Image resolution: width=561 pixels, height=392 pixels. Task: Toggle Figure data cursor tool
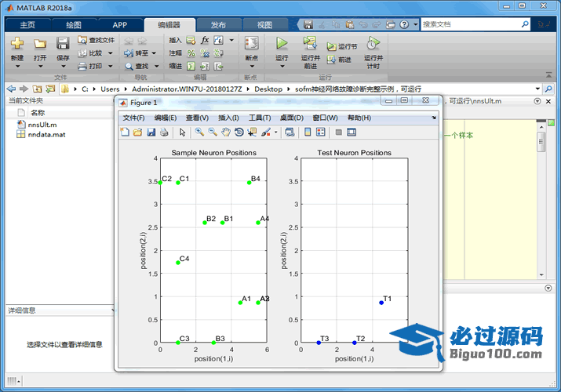[x=252, y=132]
